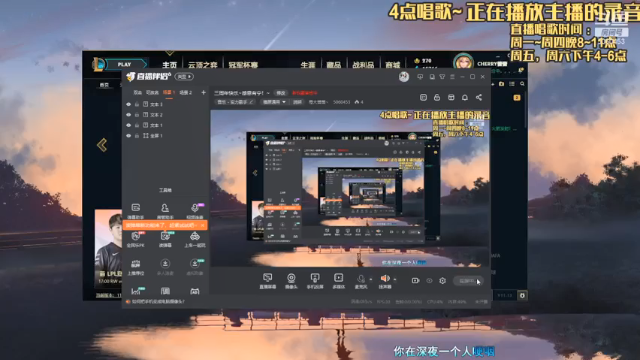This screenshot has height=360, width=640.
Task: Open toolbox icon under orange banner arrow
Action: click(x=165, y=239)
